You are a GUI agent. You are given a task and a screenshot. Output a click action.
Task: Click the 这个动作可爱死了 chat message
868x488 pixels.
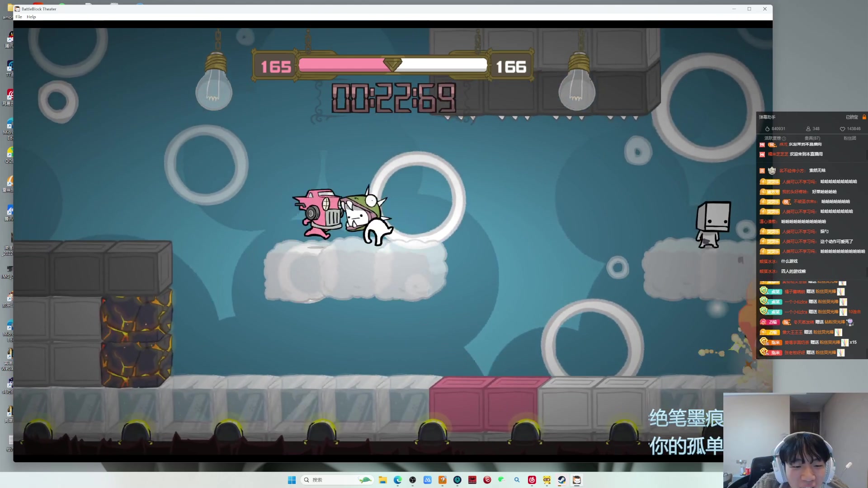[x=837, y=242]
